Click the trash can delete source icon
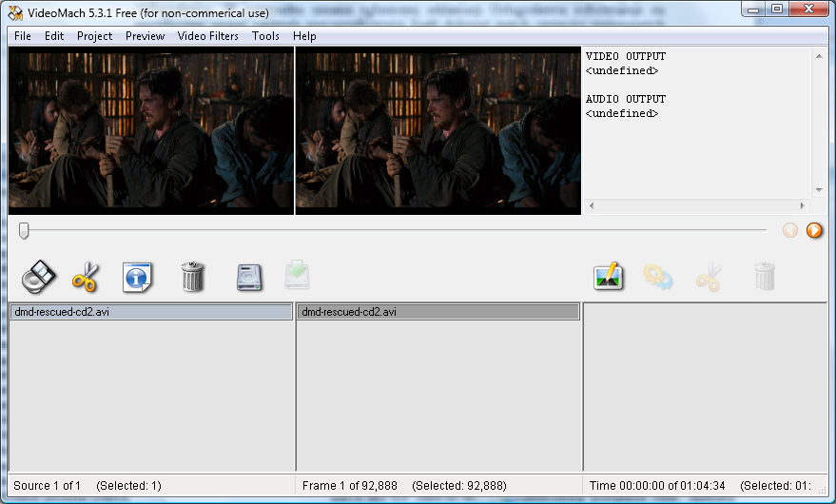 tap(192, 277)
